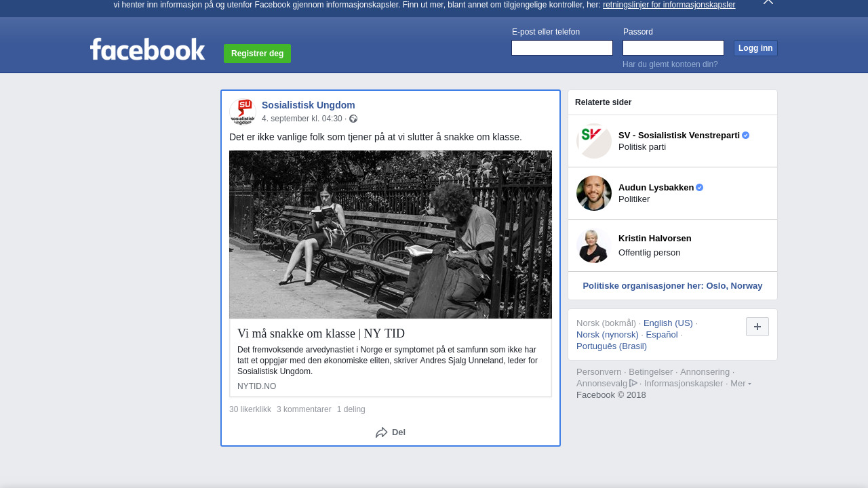
Task: Click the Registrer deg button
Action: (x=257, y=54)
